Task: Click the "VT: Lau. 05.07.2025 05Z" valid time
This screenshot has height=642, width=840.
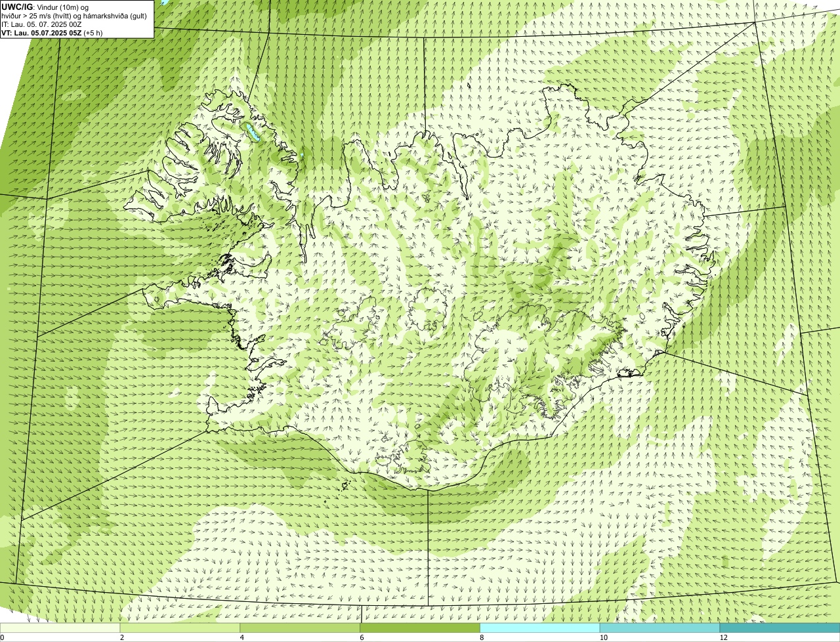Action: click(41, 32)
